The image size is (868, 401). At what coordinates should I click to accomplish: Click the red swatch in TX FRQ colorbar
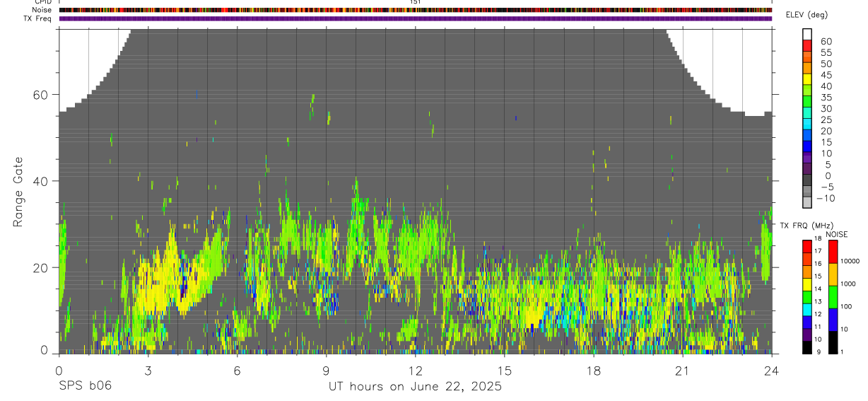pyautogui.click(x=807, y=246)
